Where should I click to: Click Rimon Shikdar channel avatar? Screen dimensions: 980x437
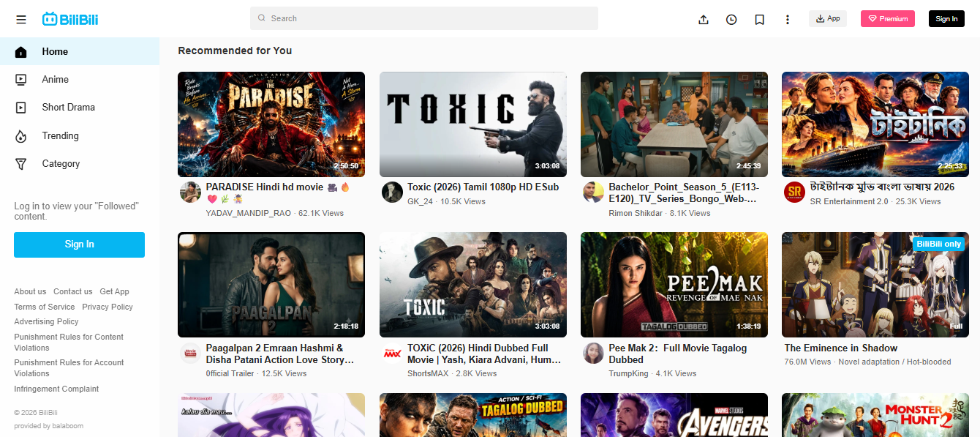593,193
